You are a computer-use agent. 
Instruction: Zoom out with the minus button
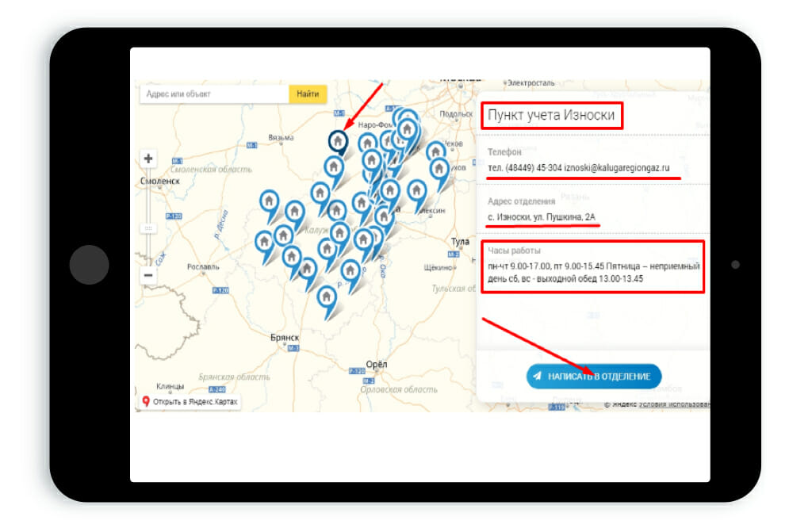point(148,276)
